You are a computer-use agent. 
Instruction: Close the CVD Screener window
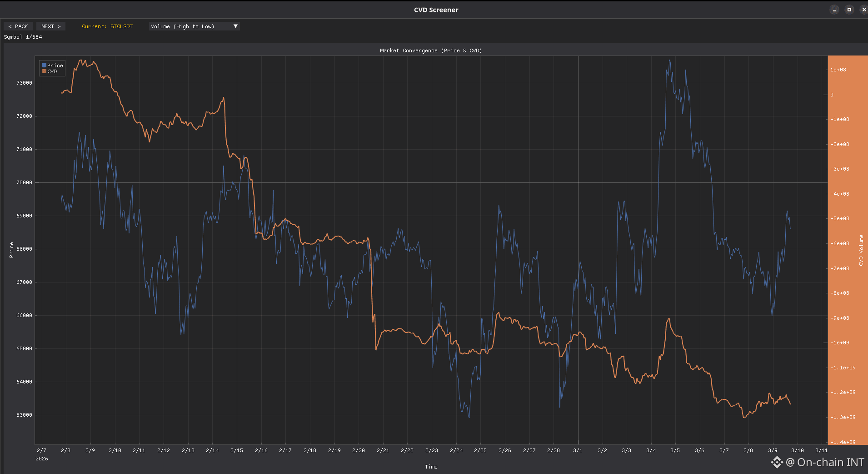point(863,10)
